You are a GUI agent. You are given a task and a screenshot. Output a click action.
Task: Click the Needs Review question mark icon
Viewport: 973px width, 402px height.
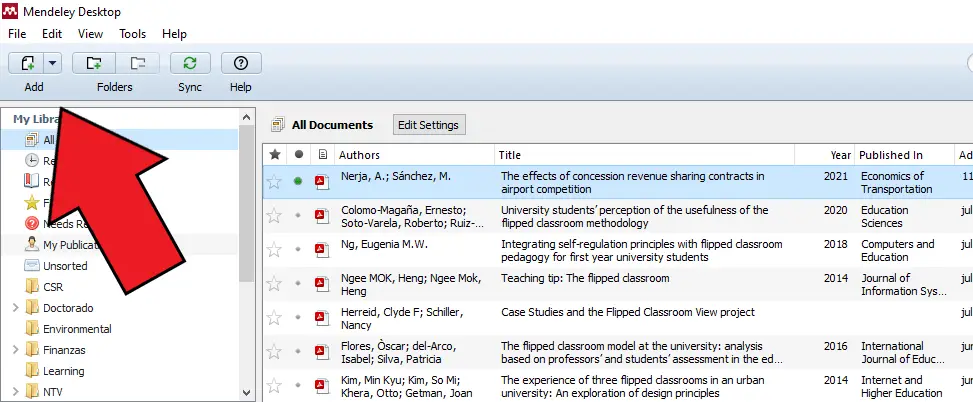point(32,223)
